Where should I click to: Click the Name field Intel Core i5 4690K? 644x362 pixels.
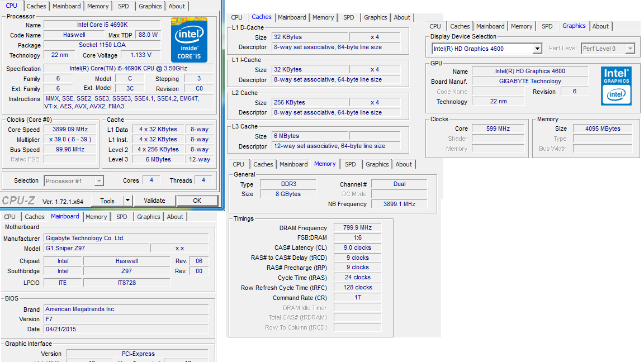click(102, 25)
